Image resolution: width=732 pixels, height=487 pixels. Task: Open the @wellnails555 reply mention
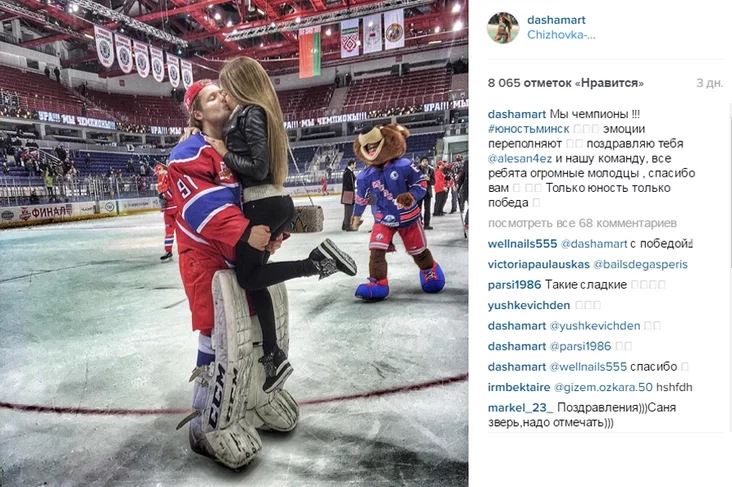coord(588,367)
